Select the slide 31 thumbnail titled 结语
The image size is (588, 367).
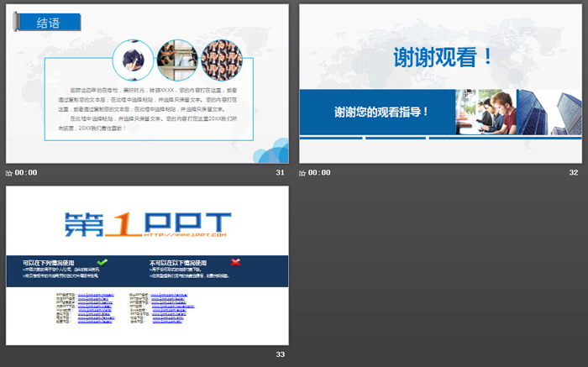(x=147, y=84)
